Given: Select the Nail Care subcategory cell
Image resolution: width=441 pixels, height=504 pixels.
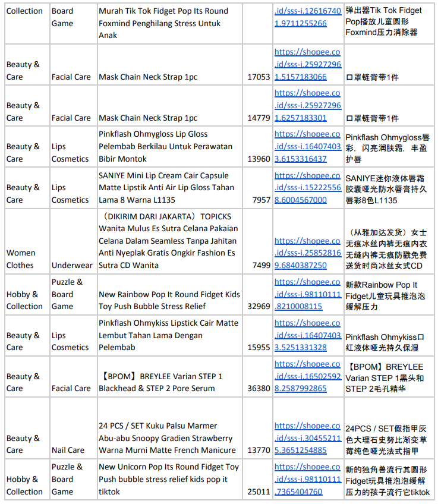Looking at the screenshot, I should coord(68,450).
